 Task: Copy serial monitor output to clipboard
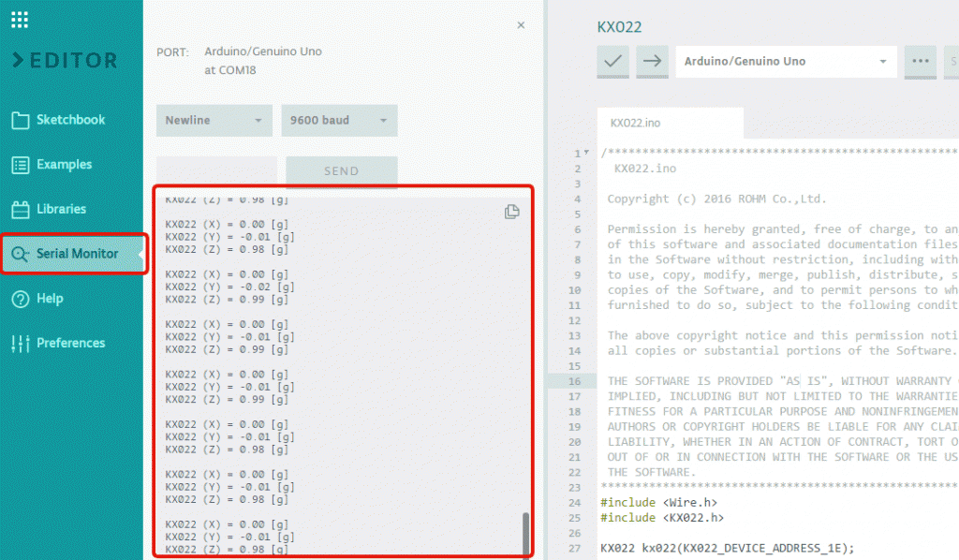pyautogui.click(x=511, y=212)
